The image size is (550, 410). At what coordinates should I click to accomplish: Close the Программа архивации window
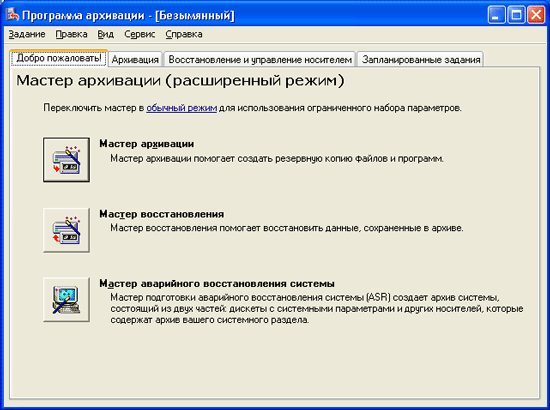536,15
